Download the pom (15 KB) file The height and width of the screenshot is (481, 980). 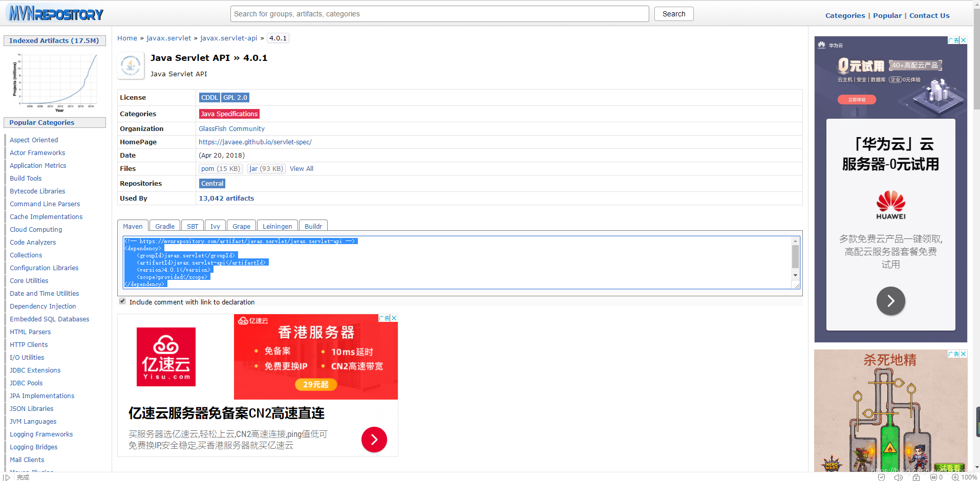pos(220,168)
